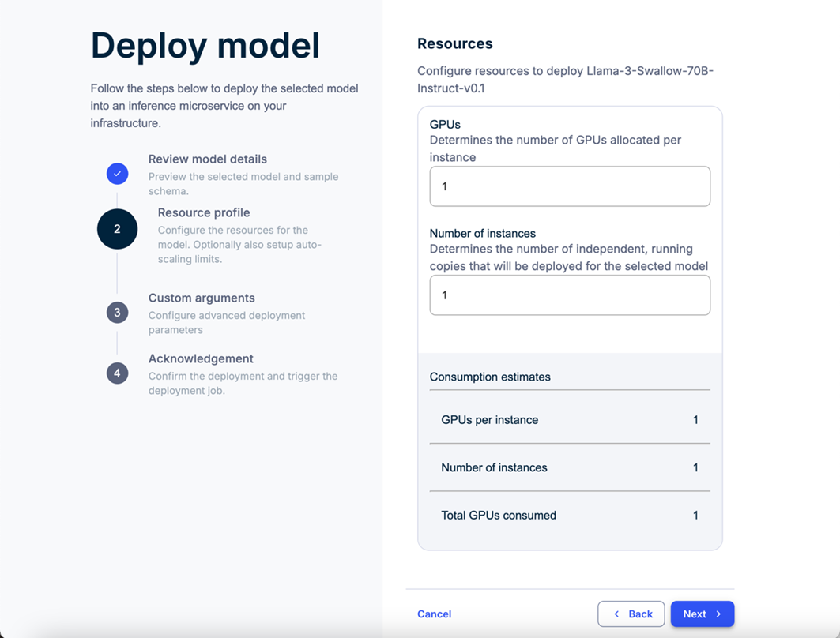Click the back chevron arrow icon
The image size is (840, 638).
pyautogui.click(x=616, y=614)
